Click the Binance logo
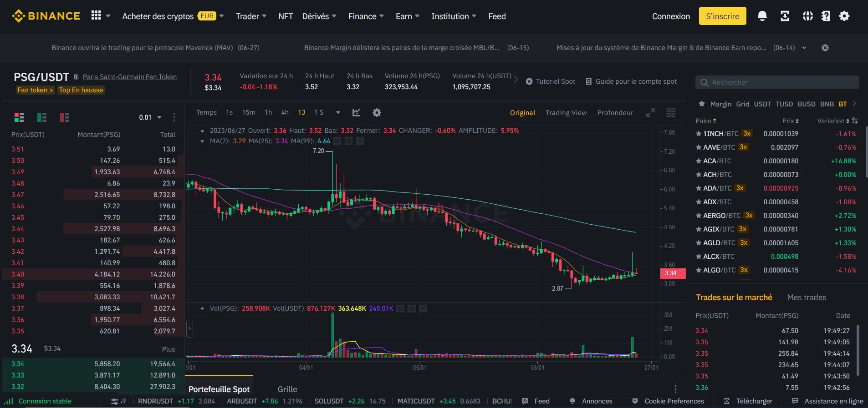 pos(46,16)
